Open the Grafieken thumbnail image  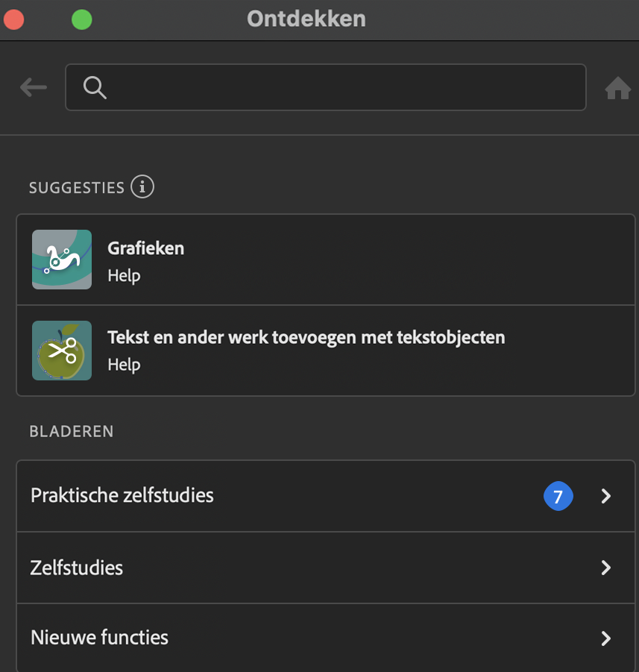click(62, 260)
